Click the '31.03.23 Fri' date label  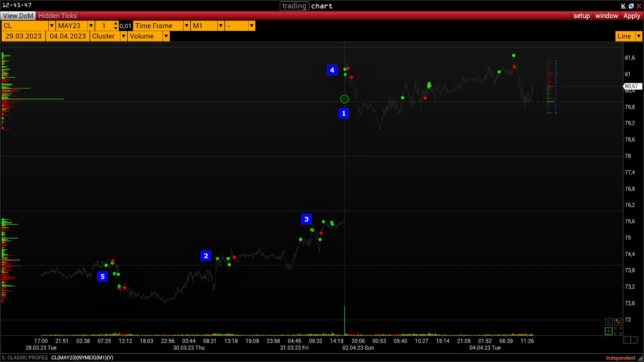294,348
